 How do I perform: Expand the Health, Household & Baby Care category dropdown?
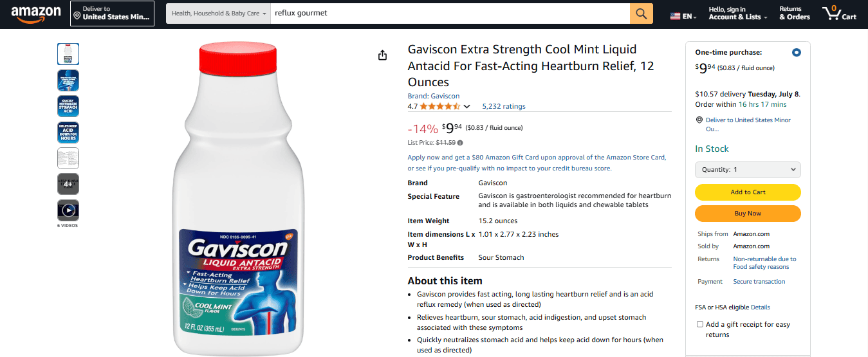[218, 14]
